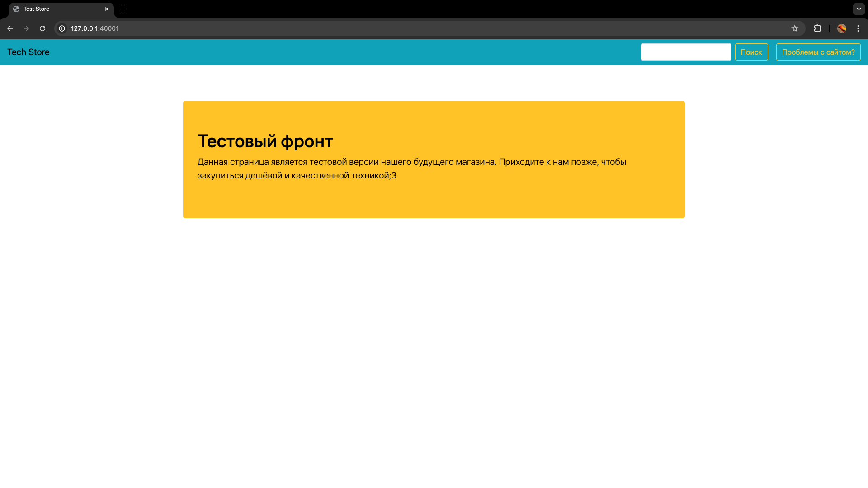Click the Test Store tab favicon
The width and height of the screenshot is (868, 488).
tap(16, 9)
